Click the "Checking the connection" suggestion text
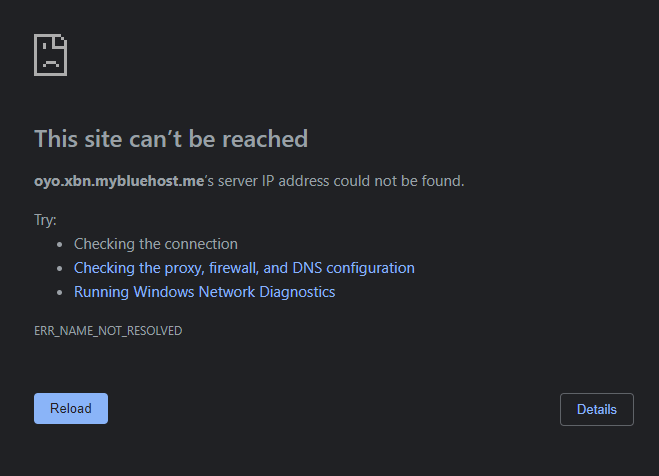 (x=156, y=244)
